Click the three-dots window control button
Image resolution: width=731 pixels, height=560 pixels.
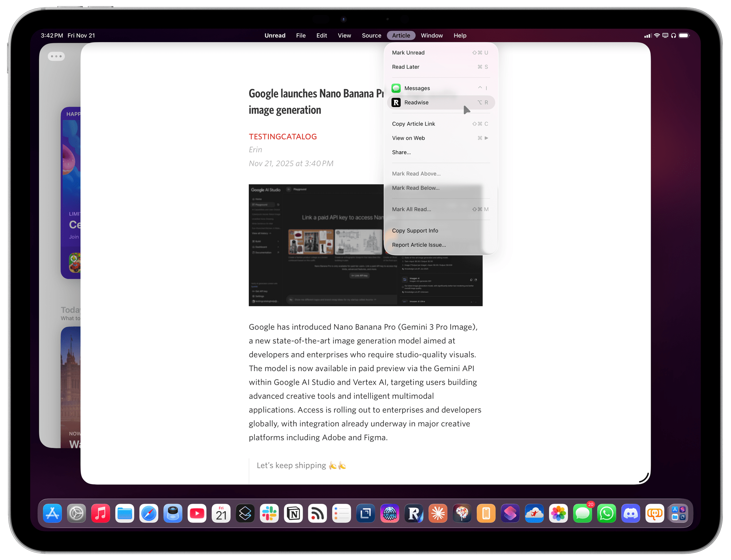coord(56,56)
